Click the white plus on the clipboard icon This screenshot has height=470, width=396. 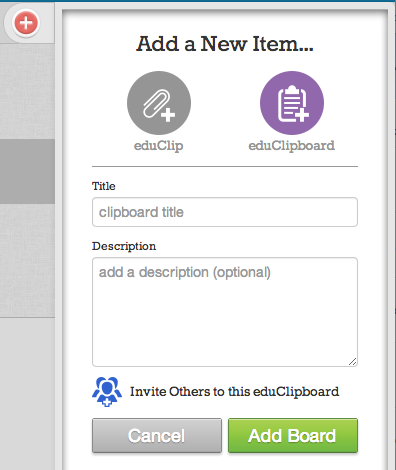[302, 115]
